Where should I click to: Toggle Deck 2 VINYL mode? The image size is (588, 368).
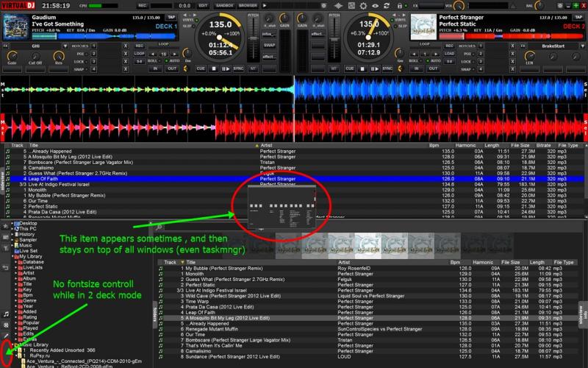[x=392, y=20]
